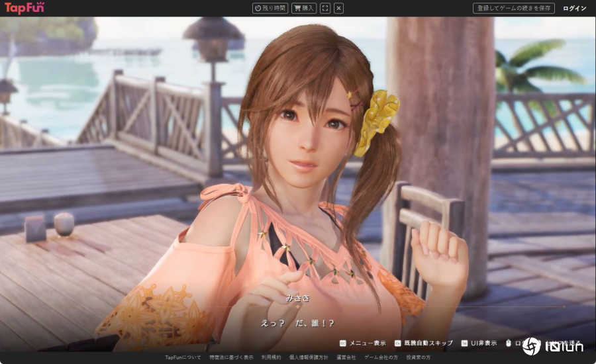Toggle fullscreen mode icon
The width and height of the screenshot is (596, 364).
click(324, 8)
